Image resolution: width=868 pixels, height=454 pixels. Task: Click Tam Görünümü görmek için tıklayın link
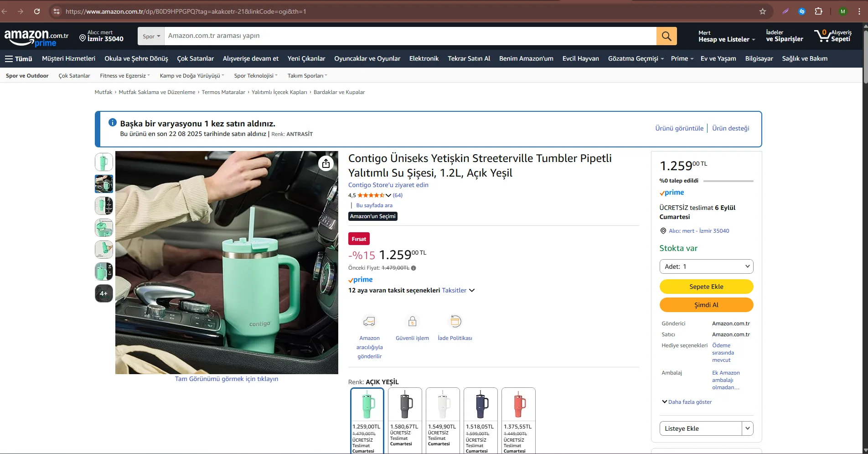[x=227, y=379]
